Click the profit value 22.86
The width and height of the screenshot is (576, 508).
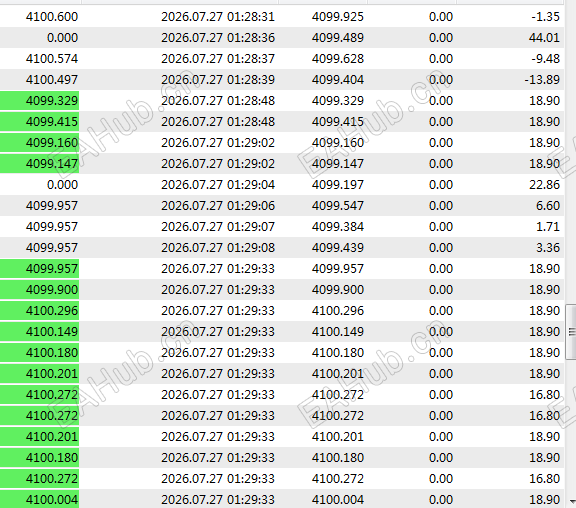coord(544,184)
